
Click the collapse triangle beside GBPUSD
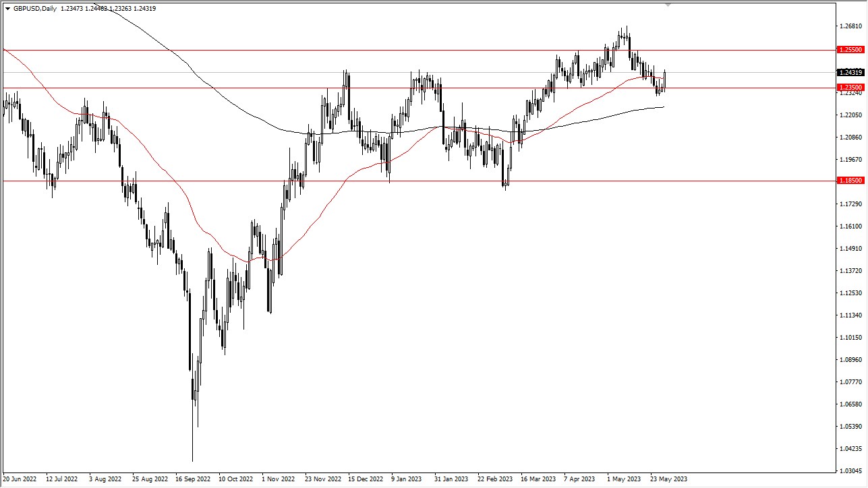(x=6, y=8)
